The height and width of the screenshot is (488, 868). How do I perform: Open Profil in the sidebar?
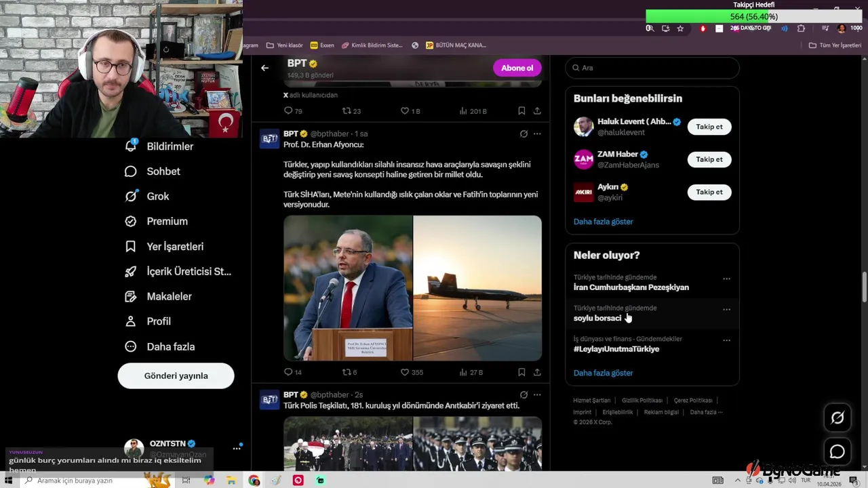[148, 321]
